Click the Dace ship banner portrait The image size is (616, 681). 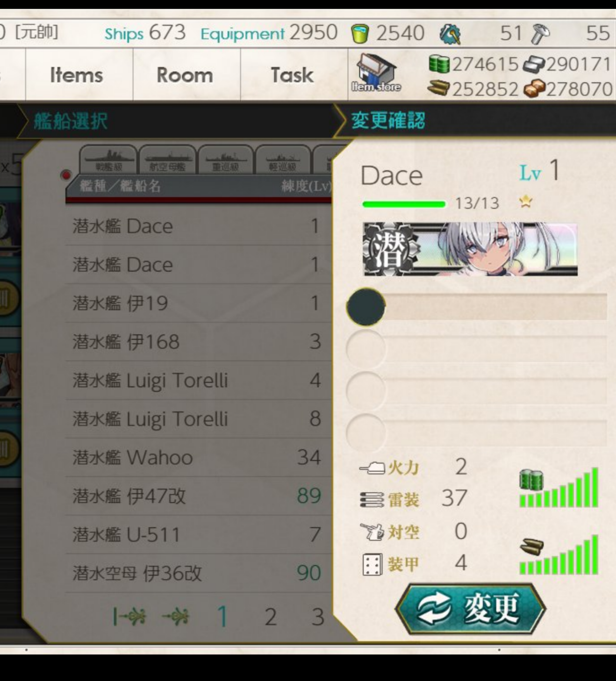tap(470, 249)
